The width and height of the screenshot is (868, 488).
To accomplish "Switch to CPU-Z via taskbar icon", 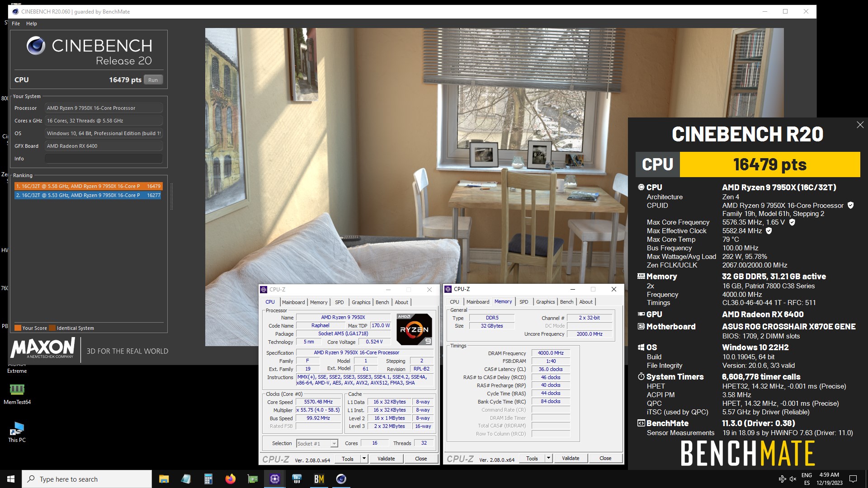I will coord(274,479).
